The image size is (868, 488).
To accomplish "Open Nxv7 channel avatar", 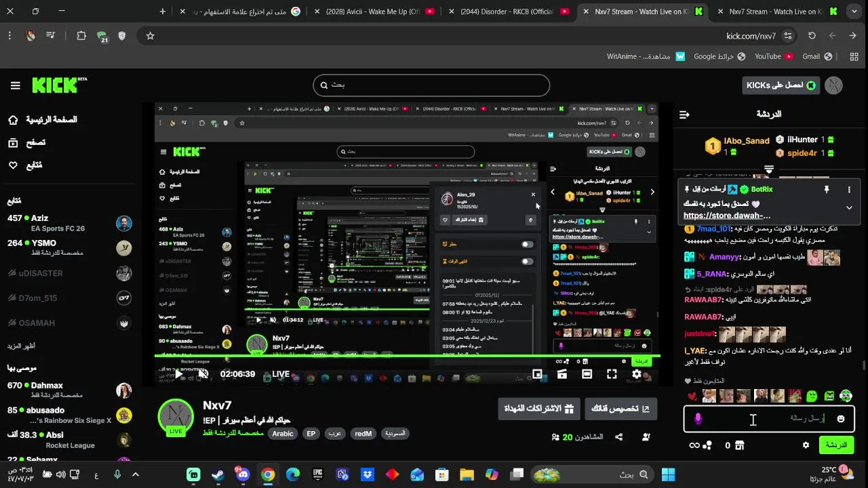I will tap(176, 416).
